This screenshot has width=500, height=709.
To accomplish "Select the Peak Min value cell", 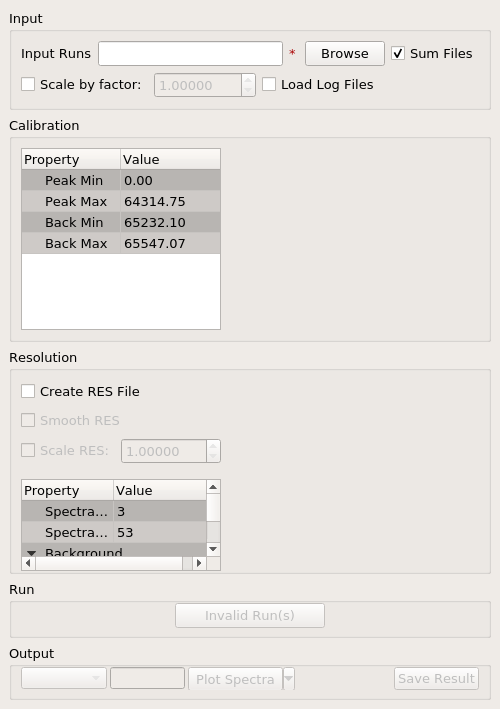I will [170, 180].
